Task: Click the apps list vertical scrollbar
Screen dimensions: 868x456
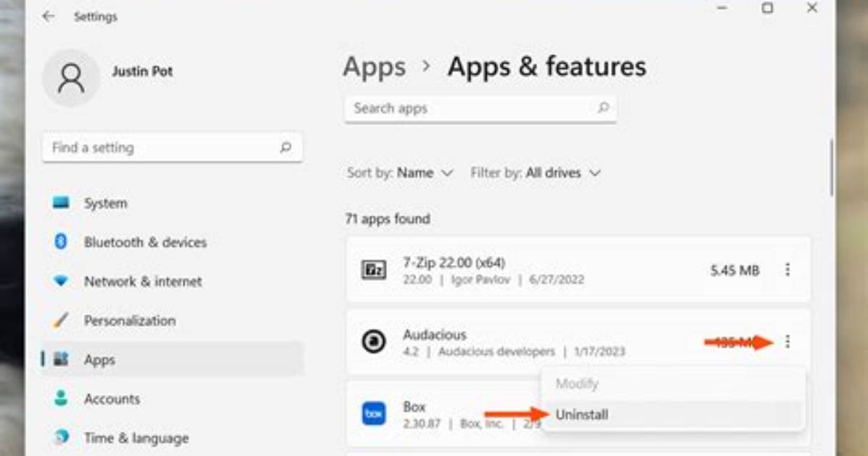Action: 832,167
